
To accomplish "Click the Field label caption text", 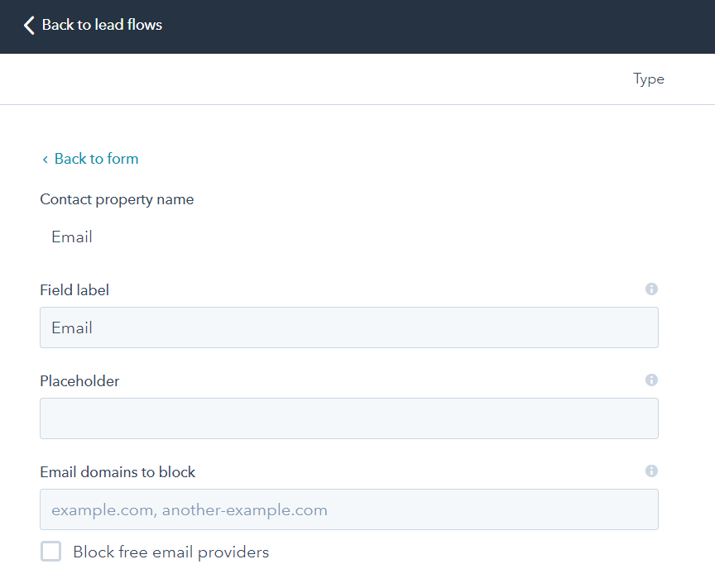I will (x=74, y=290).
